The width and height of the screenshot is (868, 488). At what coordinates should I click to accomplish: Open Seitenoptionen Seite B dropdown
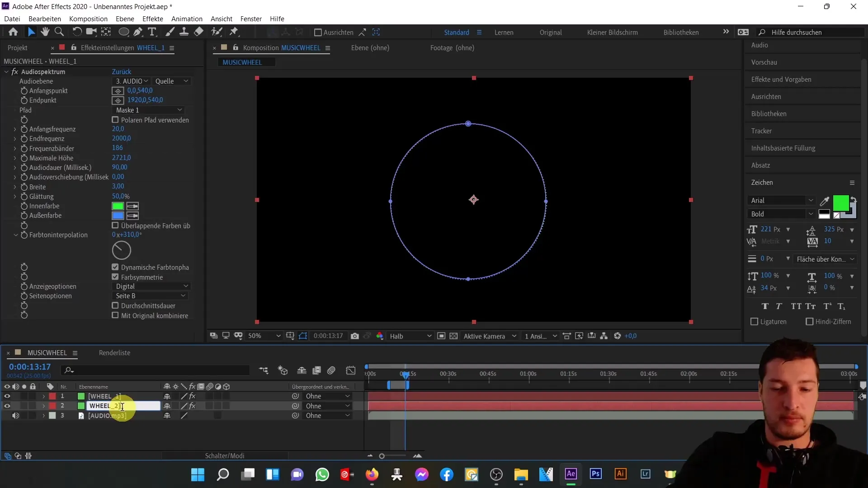(x=150, y=296)
